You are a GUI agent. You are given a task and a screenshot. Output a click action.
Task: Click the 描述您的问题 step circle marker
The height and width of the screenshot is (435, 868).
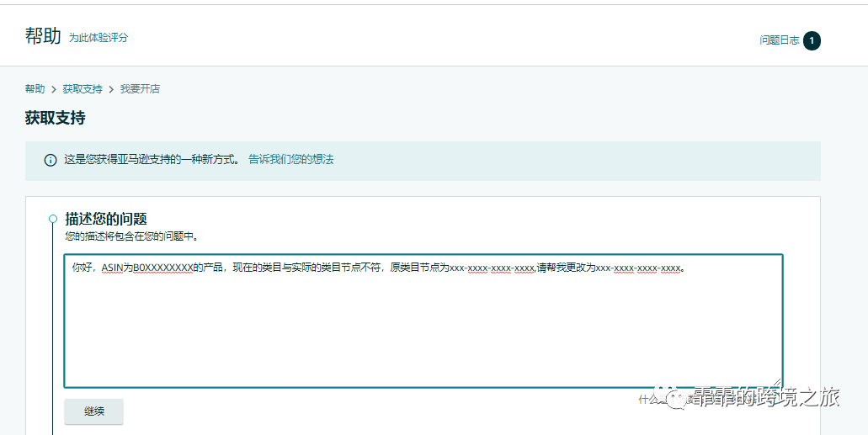tap(52, 219)
